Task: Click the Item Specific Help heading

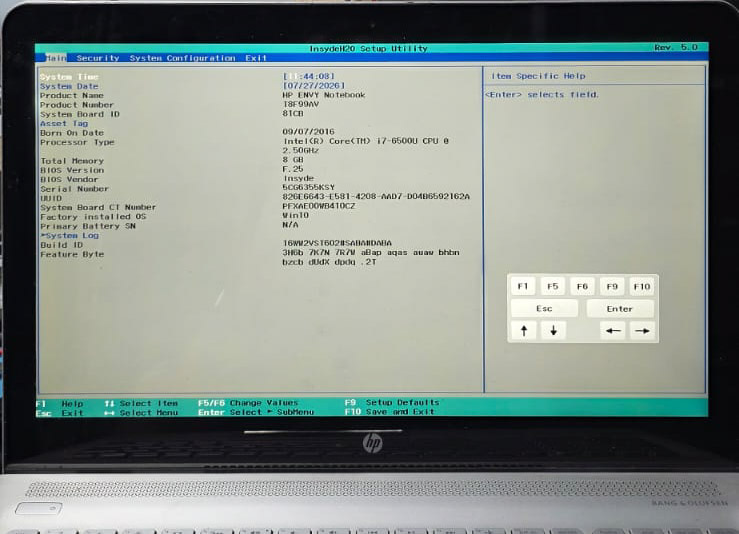Action: [x=538, y=76]
